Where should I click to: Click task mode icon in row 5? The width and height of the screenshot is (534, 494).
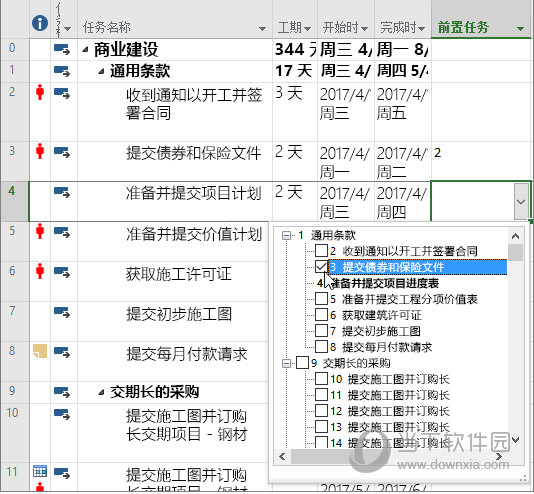coord(62,233)
